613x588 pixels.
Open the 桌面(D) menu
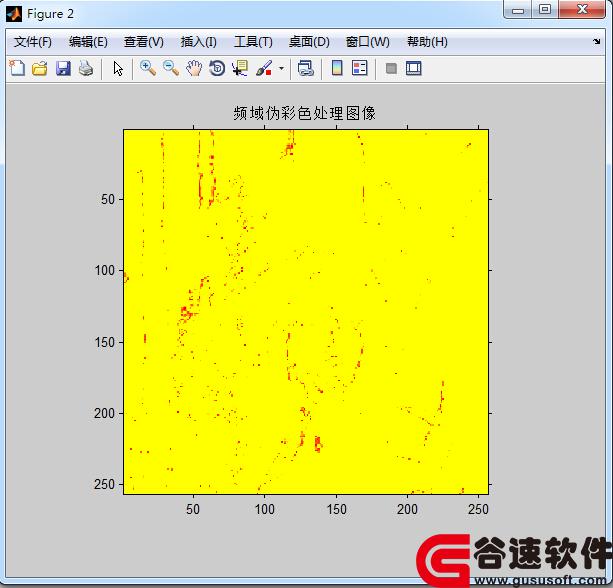pyautogui.click(x=309, y=41)
